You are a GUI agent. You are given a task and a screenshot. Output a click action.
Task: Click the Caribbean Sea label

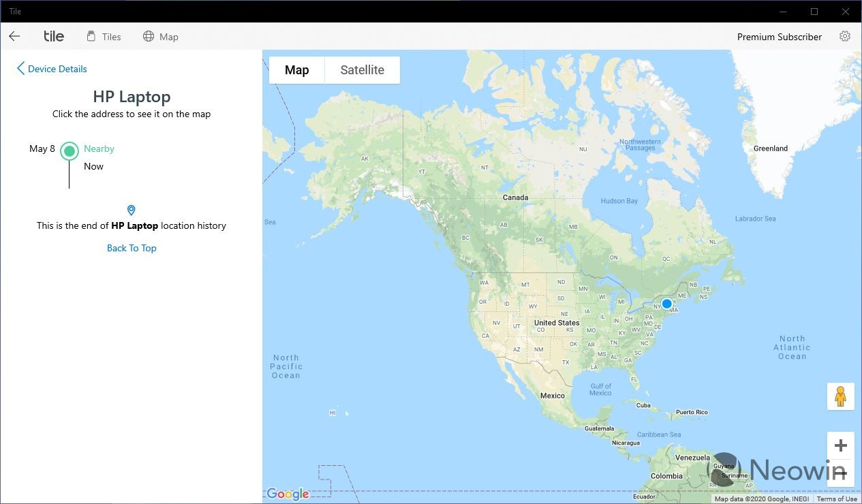[x=658, y=435]
